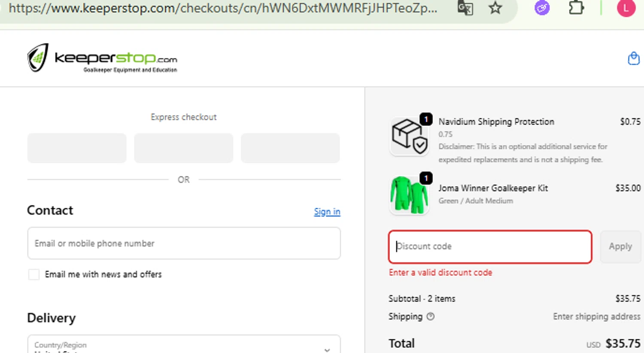644x353 pixels.
Task: Click the Navidium Shipping Protection title
Action: point(496,122)
